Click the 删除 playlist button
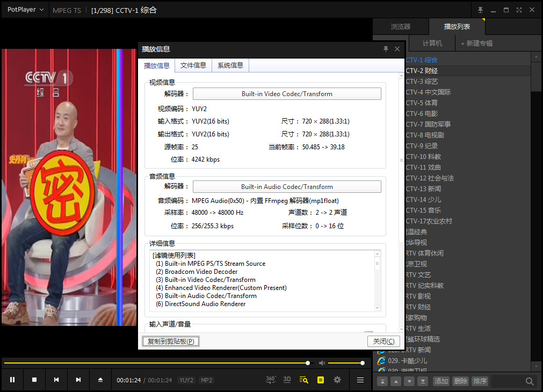 (461, 381)
